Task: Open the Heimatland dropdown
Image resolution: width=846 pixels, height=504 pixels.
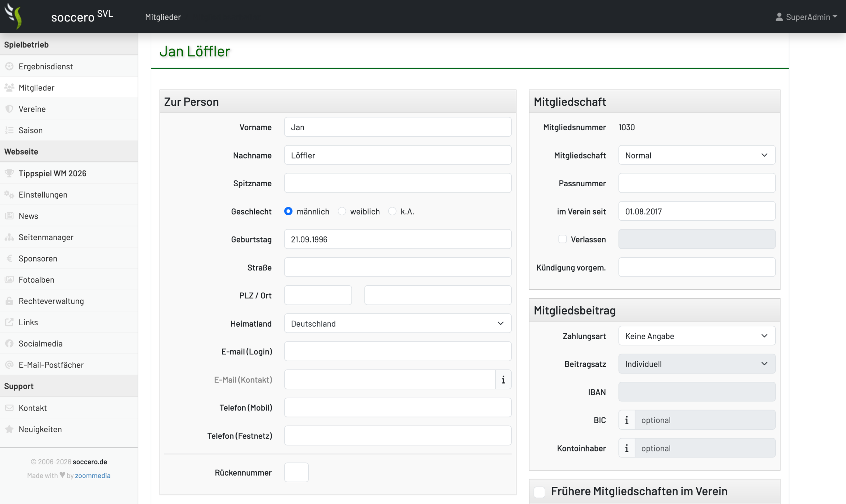Action: 398,323
